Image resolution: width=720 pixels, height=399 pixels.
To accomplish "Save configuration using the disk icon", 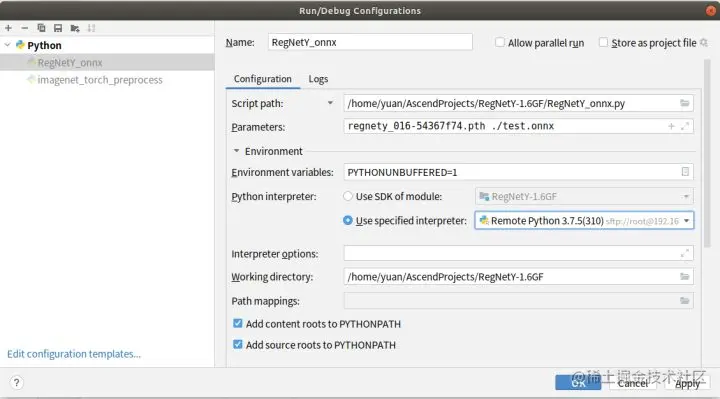I will (58, 28).
